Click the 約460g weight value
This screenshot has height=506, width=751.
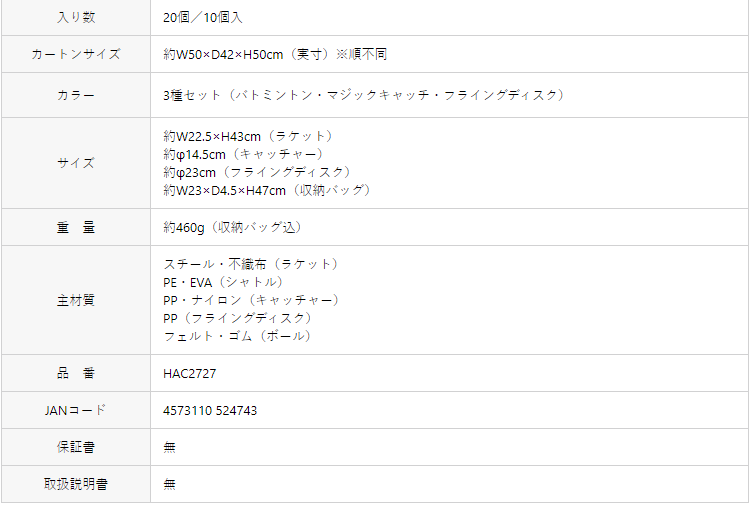click(x=232, y=227)
